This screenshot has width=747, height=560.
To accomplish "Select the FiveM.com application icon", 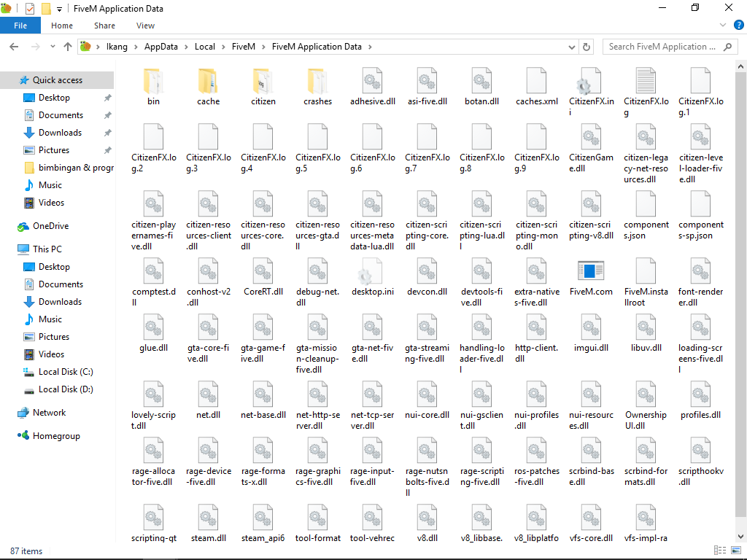I will coord(591,271).
